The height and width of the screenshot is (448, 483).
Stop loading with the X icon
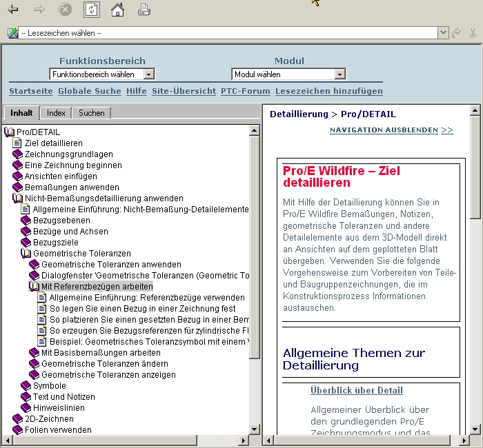pyautogui.click(x=65, y=10)
